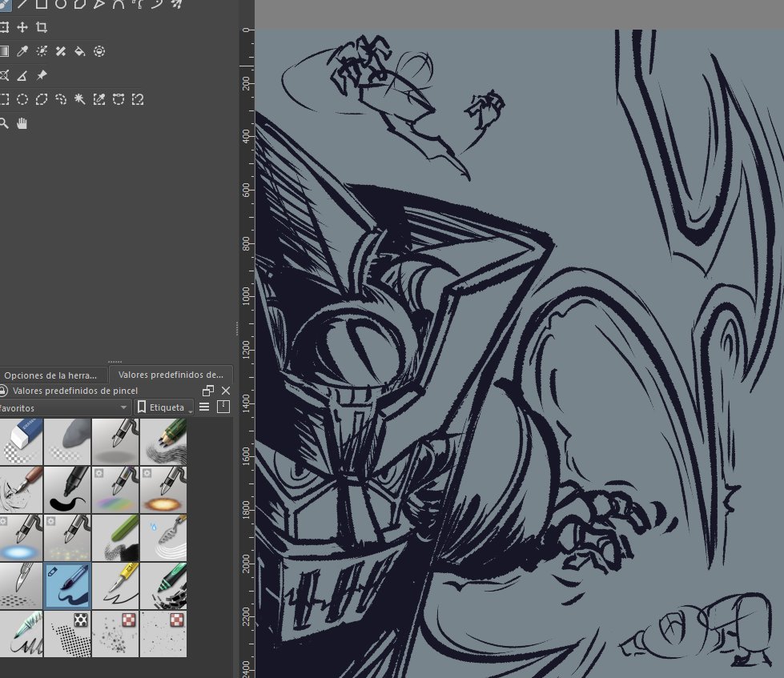Select the Crop tool
This screenshot has height=678, width=784.
click(x=42, y=27)
